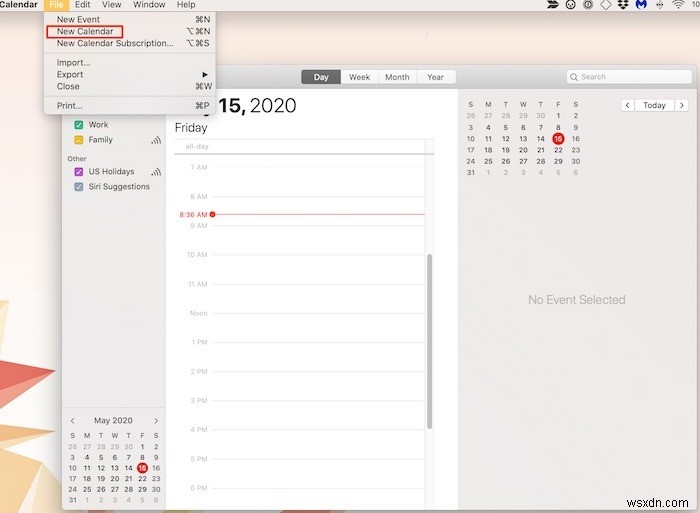This screenshot has width=700, height=513.
Task: Switch to Year view tab
Action: pyautogui.click(x=435, y=77)
